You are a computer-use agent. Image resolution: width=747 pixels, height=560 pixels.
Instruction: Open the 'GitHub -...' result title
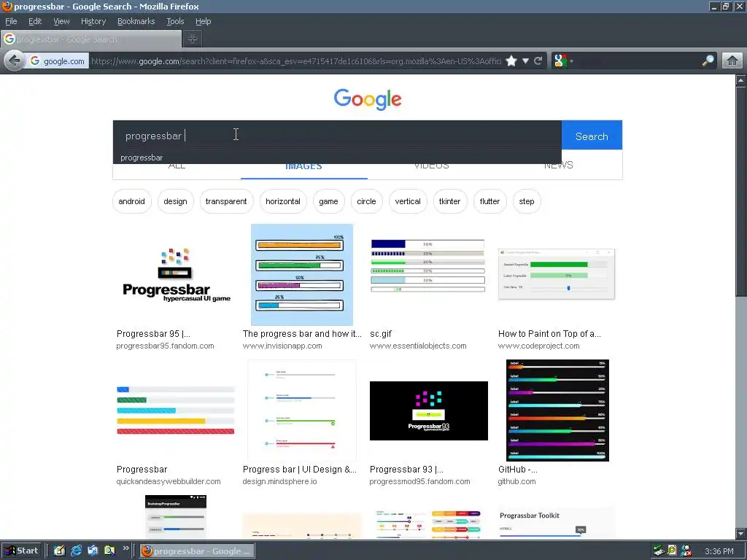point(517,470)
